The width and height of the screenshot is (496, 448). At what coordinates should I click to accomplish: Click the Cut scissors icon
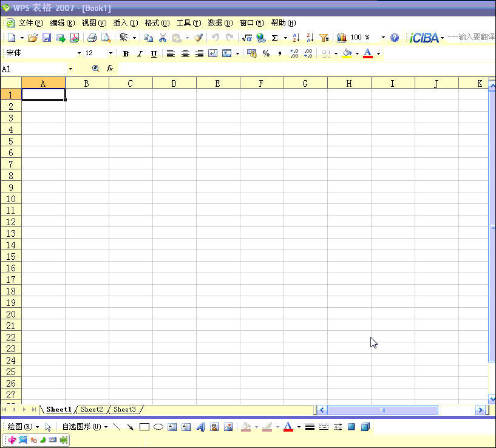point(163,38)
